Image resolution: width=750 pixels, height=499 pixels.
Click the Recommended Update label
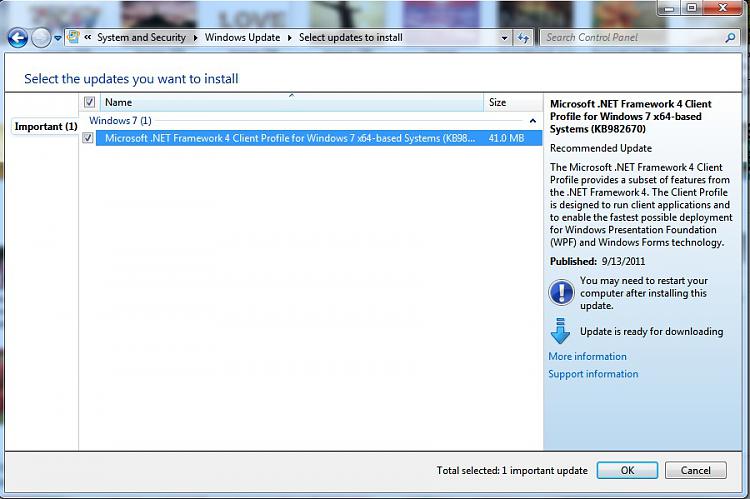click(601, 148)
